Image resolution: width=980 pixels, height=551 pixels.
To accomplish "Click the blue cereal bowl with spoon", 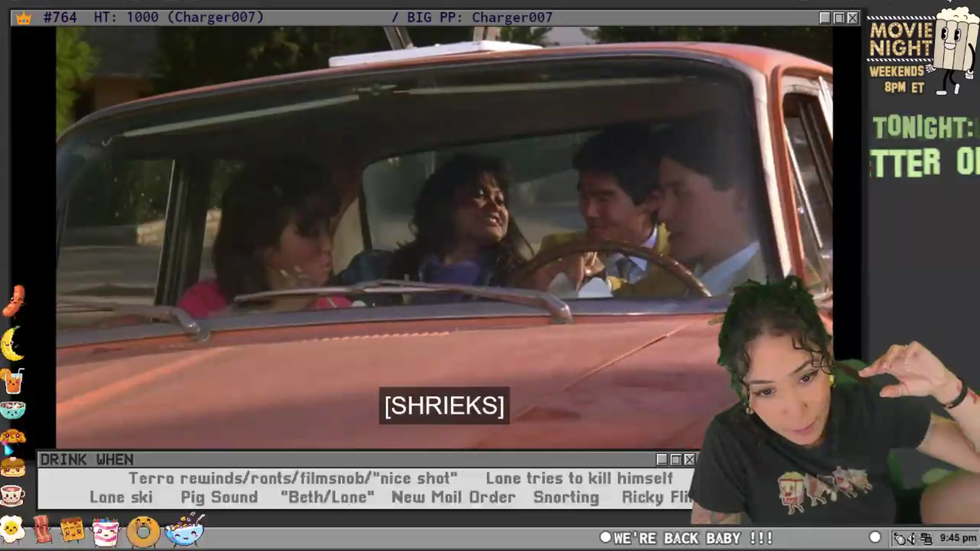I will click(x=185, y=530).
